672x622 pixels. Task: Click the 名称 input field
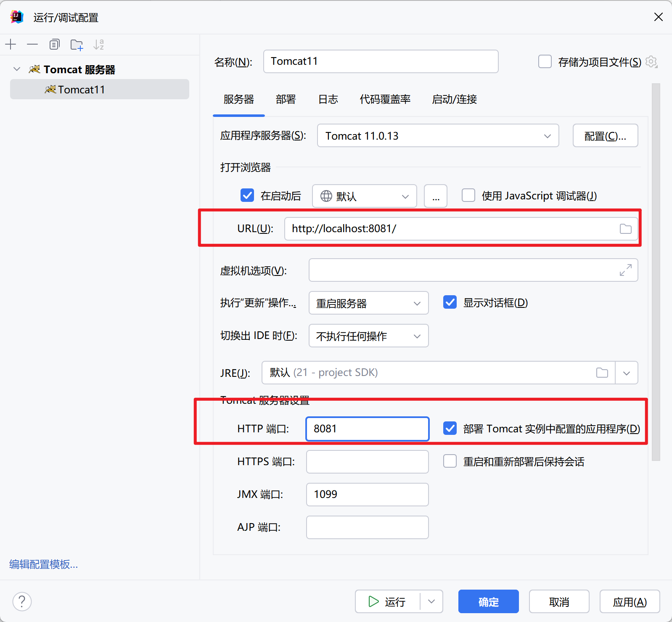tap(381, 61)
